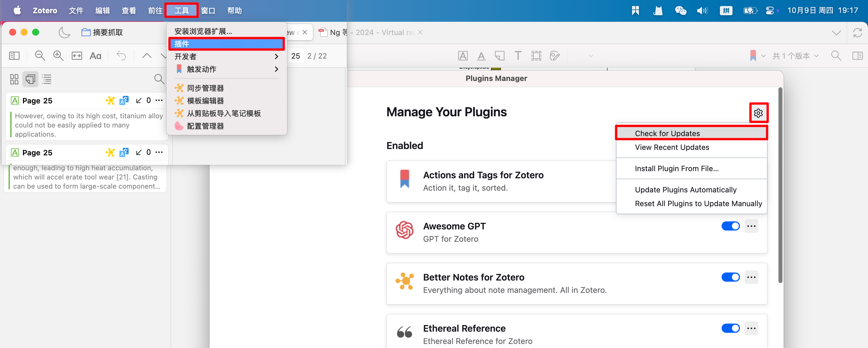Disable the Awesome GPT plugin
Screen dimensions: 868x348
(x=730, y=226)
